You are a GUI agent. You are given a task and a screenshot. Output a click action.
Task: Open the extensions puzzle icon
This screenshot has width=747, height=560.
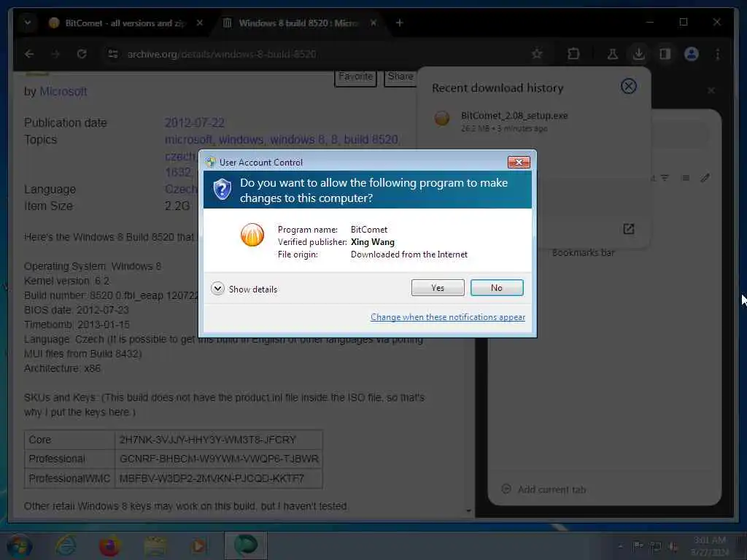point(573,54)
